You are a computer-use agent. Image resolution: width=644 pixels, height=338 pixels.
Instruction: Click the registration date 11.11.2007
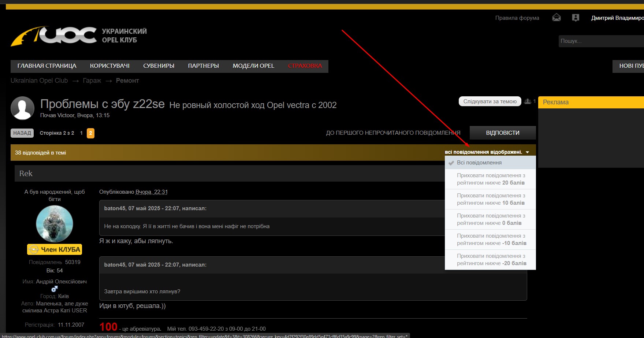click(x=71, y=325)
